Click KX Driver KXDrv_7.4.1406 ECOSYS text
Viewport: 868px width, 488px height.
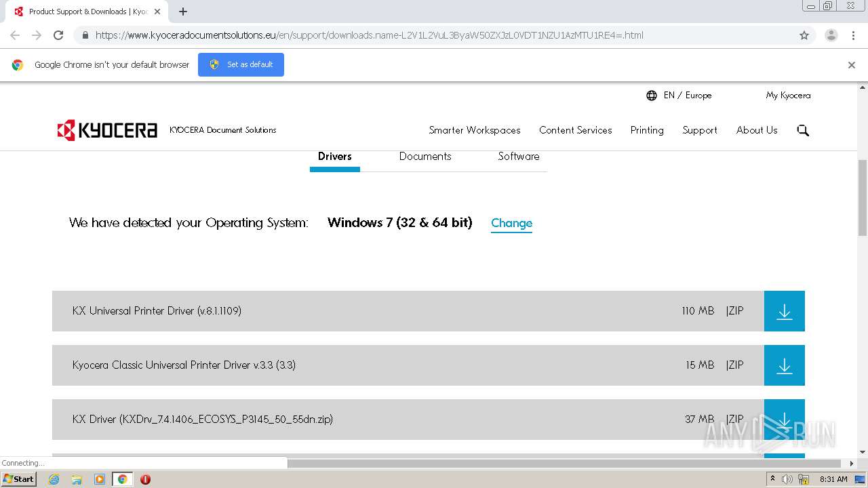click(x=203, y=420)
